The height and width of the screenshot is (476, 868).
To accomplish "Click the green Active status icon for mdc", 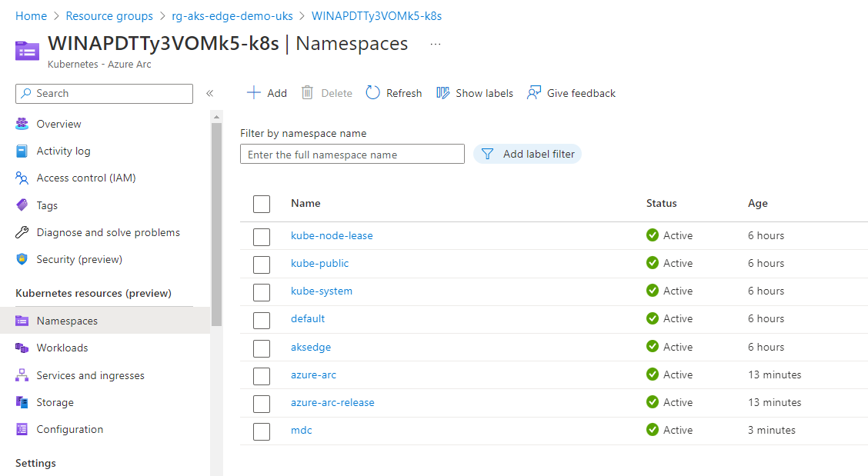I will (x=653, y=430).
